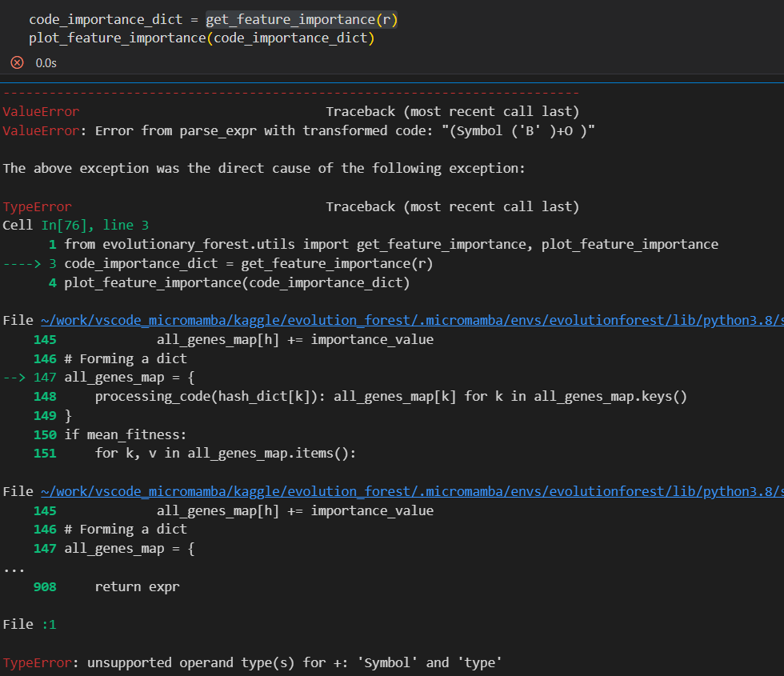The width and height of the screenshot is (784, 676).
Task: Click the red error status icon
Action: click(16, 62)
